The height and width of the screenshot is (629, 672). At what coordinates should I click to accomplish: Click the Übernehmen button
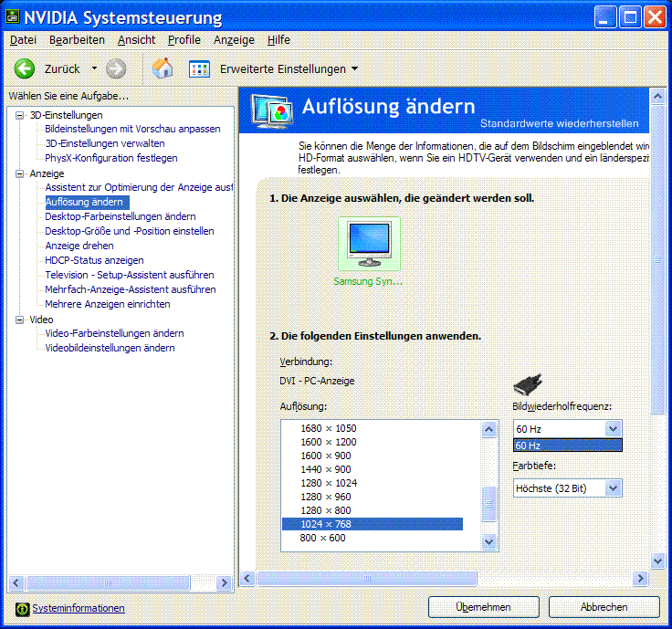point(483,607)
